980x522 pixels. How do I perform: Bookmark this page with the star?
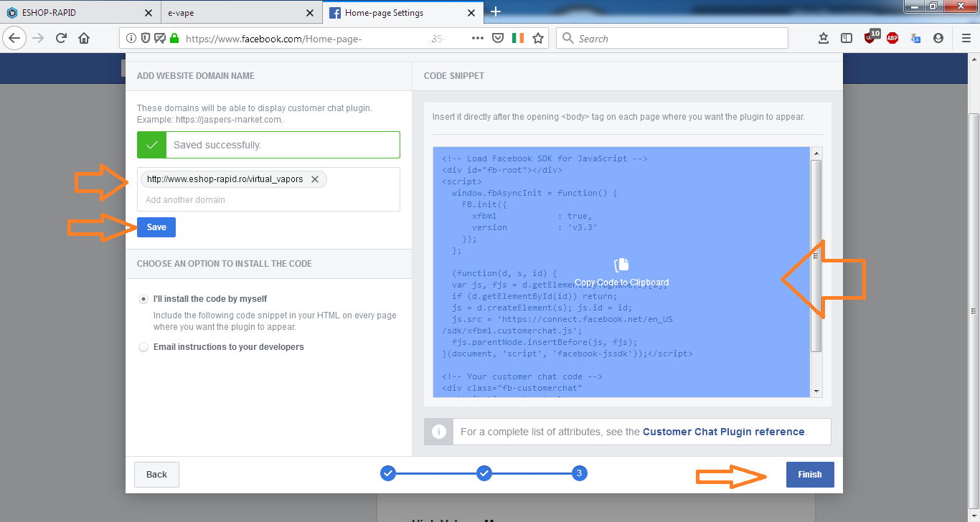tap(538, 39)
